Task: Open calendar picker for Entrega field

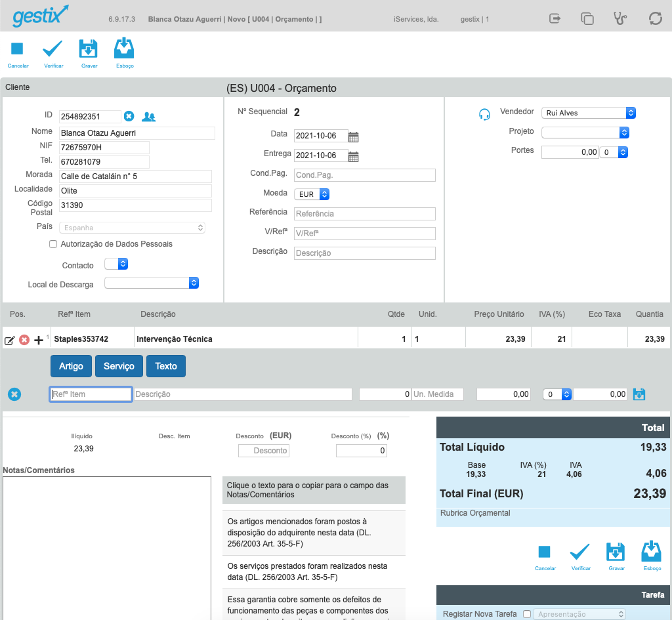Action: click(x=353, y=156)
